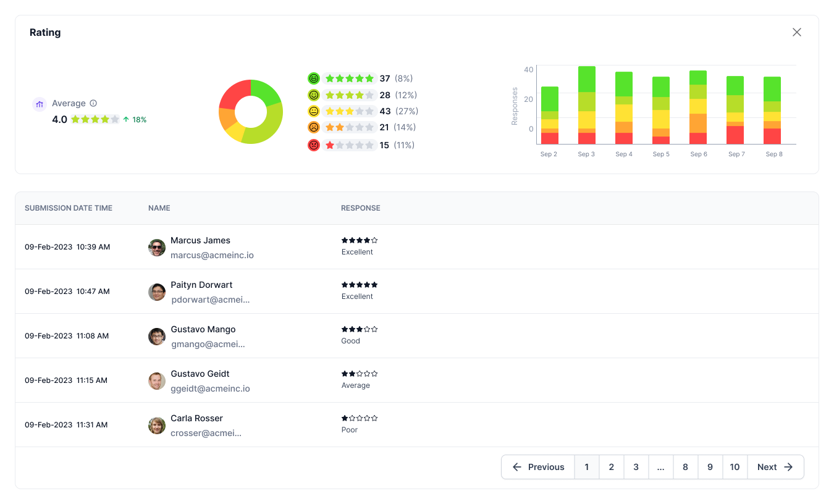Select page 9 in pagination
The image size is (834, 504).
710,467
